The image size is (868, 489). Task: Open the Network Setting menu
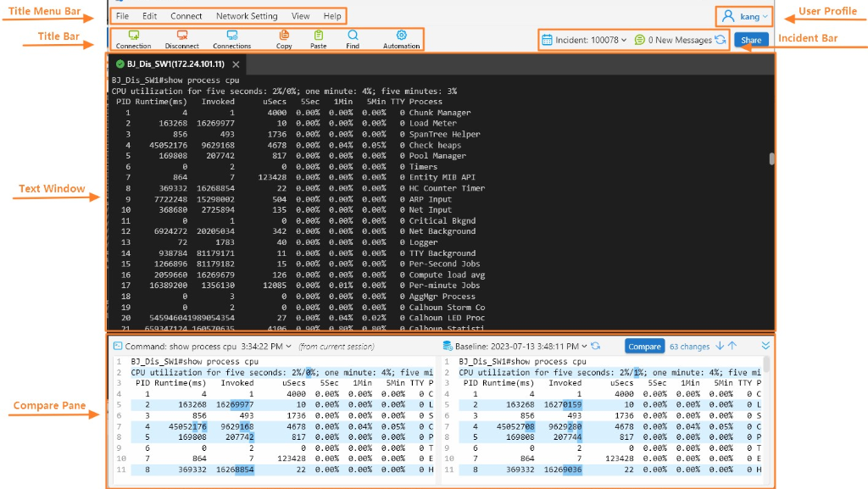(246, 16)
